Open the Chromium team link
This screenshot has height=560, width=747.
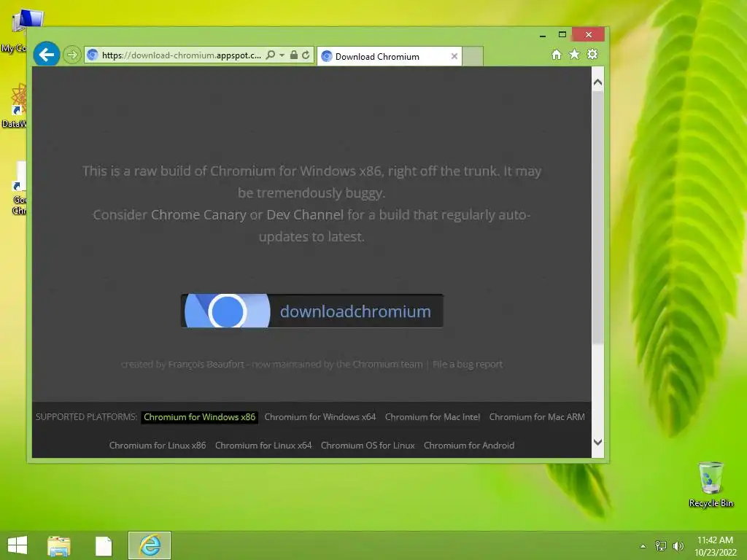pos(387,365)
